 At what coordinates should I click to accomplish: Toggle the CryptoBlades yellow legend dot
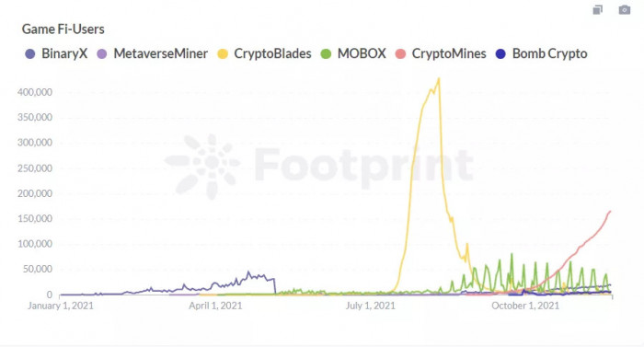223,54
